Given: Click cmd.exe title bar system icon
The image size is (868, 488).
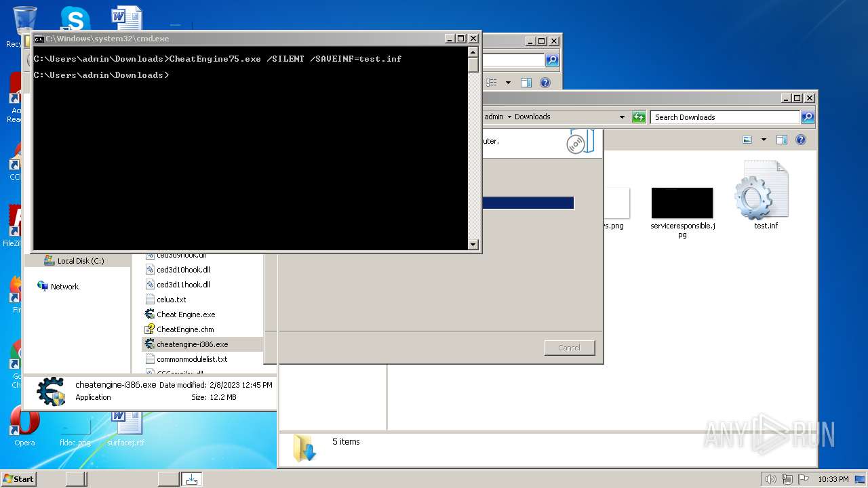Looking at the screenshot, I should (39, 39).
